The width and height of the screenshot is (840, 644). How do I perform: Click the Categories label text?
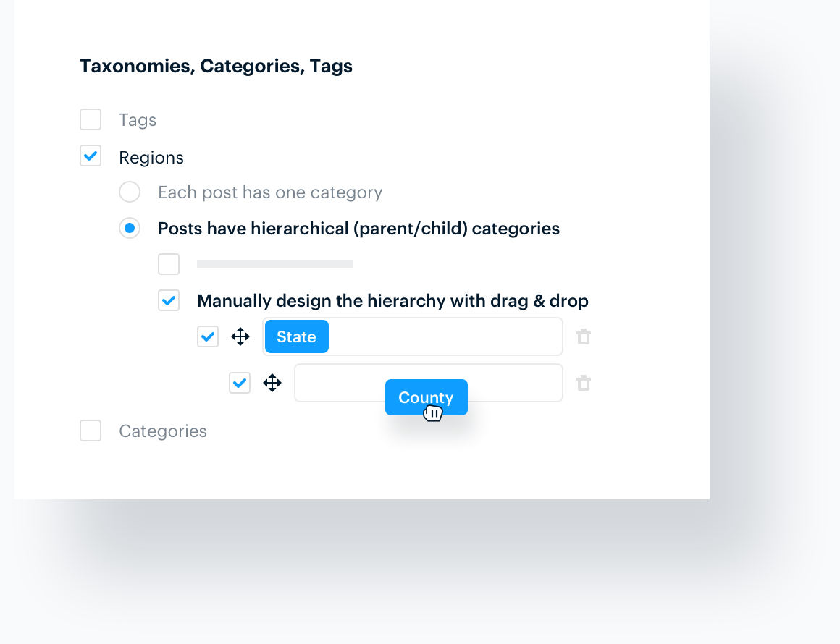click(x=163, y=431)
